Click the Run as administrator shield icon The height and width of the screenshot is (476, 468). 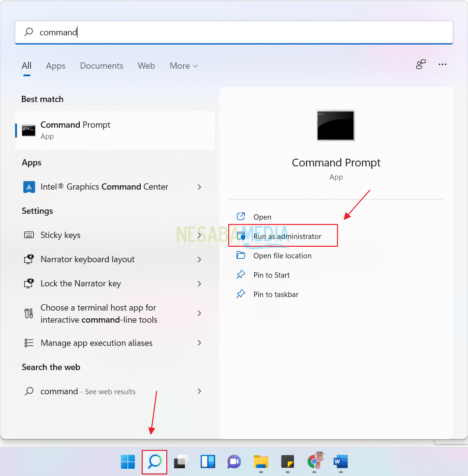coord(241,236)
